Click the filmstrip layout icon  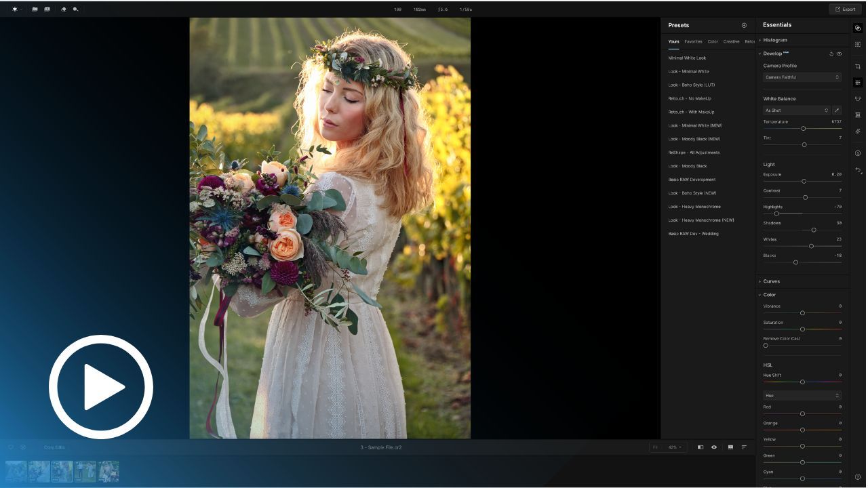[x=730, y=447]
